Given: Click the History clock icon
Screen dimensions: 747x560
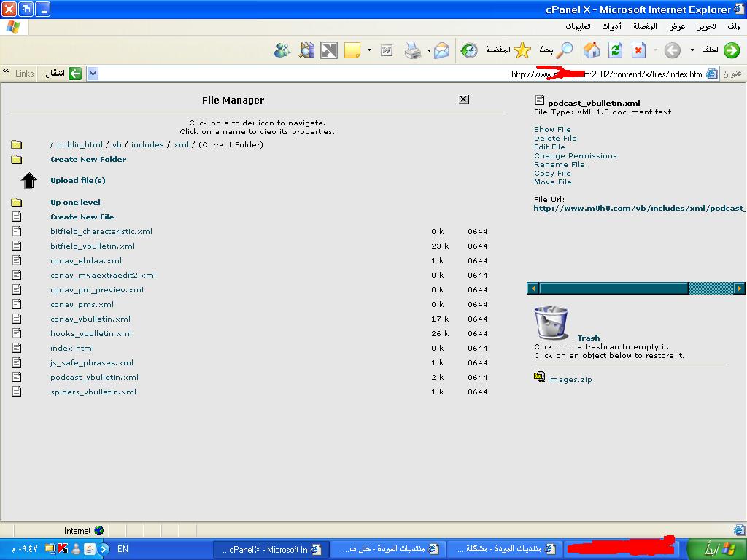Looking at the screenshot, I should click(x=469, y=50).
